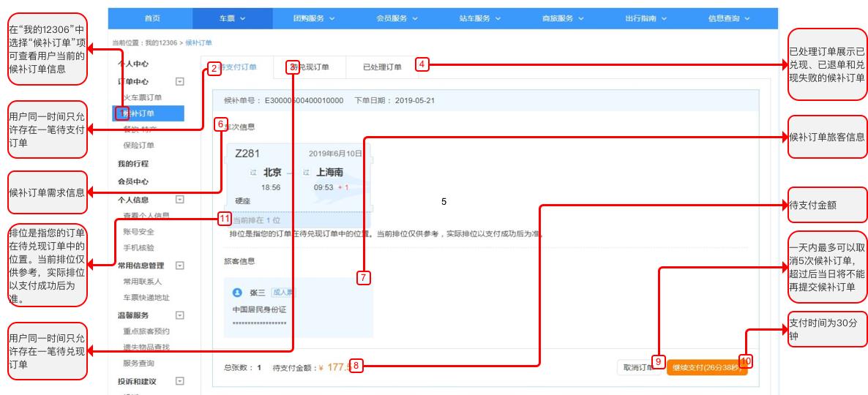Click the 我的12306 breadcrumb link
This screenshot has height=395, width=868.
pos(161,42)
